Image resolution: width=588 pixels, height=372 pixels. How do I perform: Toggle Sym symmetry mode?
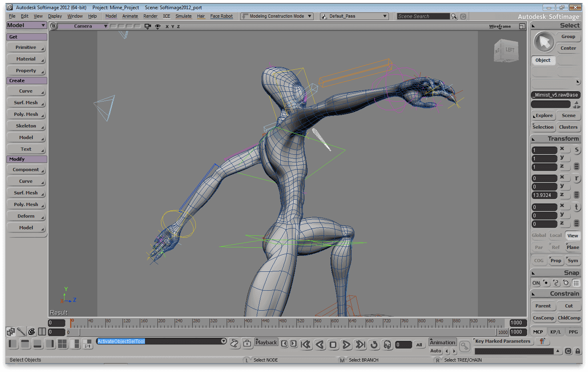(x=573, y=261)
